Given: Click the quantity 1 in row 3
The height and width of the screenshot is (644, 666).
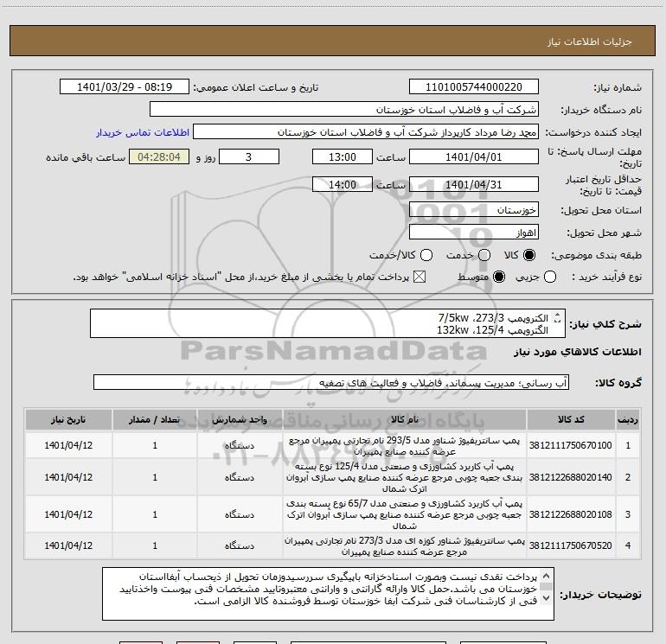Looking at the screenshot, I should click(155, 514).
